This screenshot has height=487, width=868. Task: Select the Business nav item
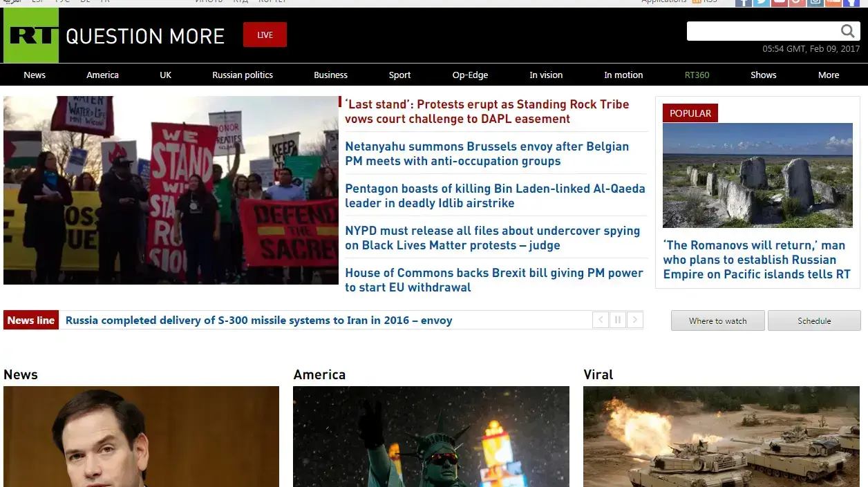click(x=331, y=75)
